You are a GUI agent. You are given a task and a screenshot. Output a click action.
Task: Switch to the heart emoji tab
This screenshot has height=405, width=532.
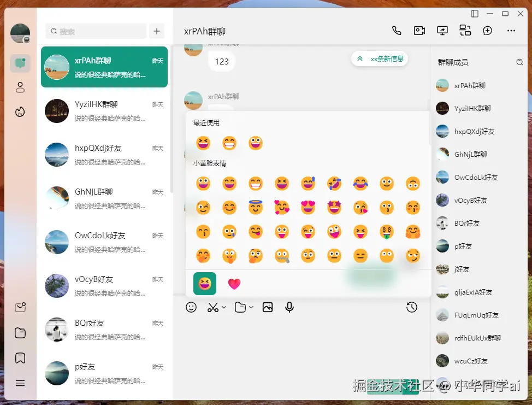(x=234, y=284)
